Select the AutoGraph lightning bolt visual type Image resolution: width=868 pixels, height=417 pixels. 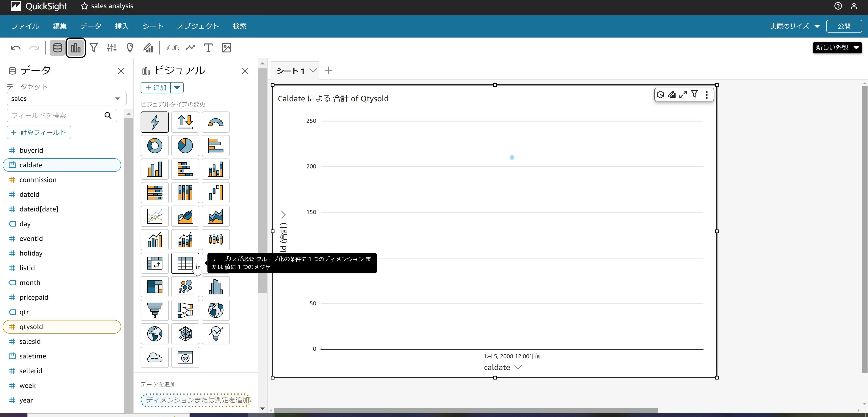click(x=155, y=122)
